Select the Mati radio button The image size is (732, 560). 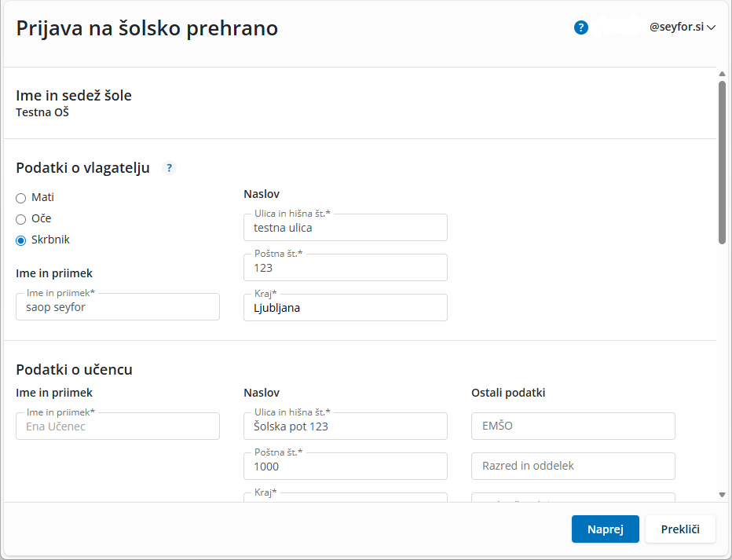pyautogui.click(x=21, y=198)
